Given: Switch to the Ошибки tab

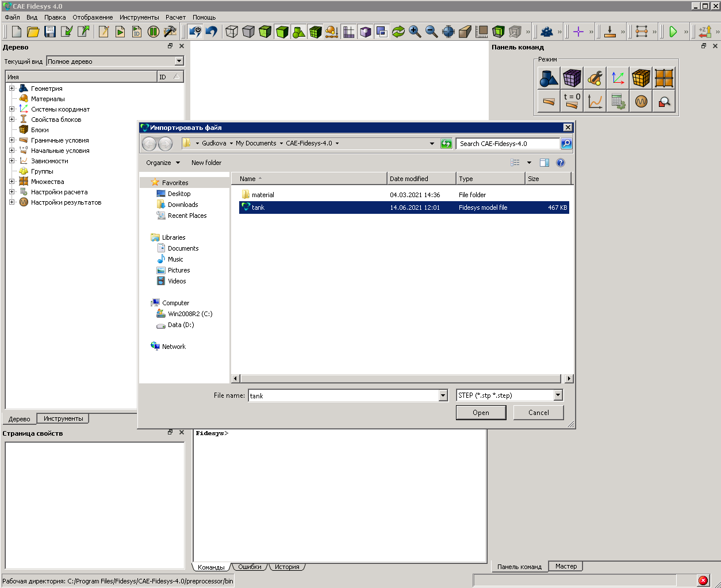Looking at the screenshot, I should click(250, 567).
